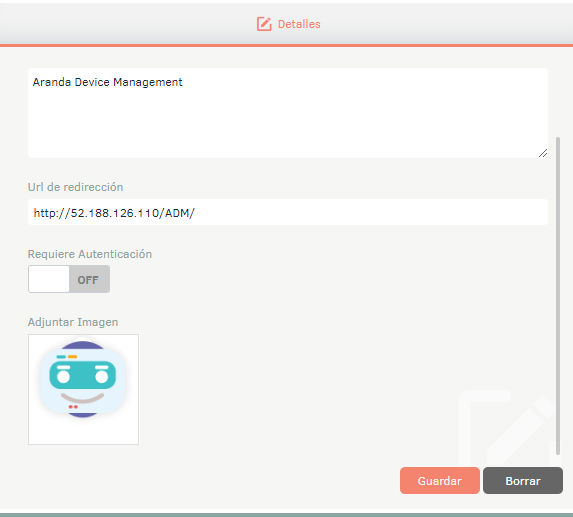
Task: Click the robot's teal visor in the image
Action: [83, 375]
